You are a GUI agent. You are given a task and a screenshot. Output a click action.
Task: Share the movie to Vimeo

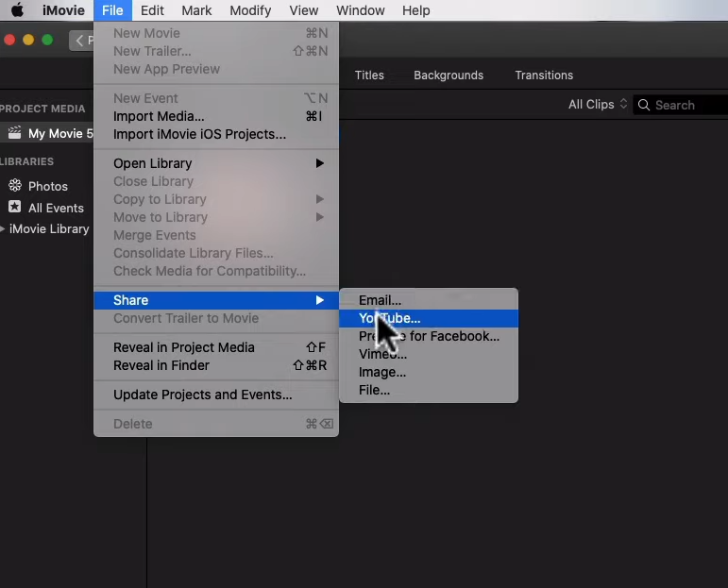pyautogui.click(x=429, y=354)
